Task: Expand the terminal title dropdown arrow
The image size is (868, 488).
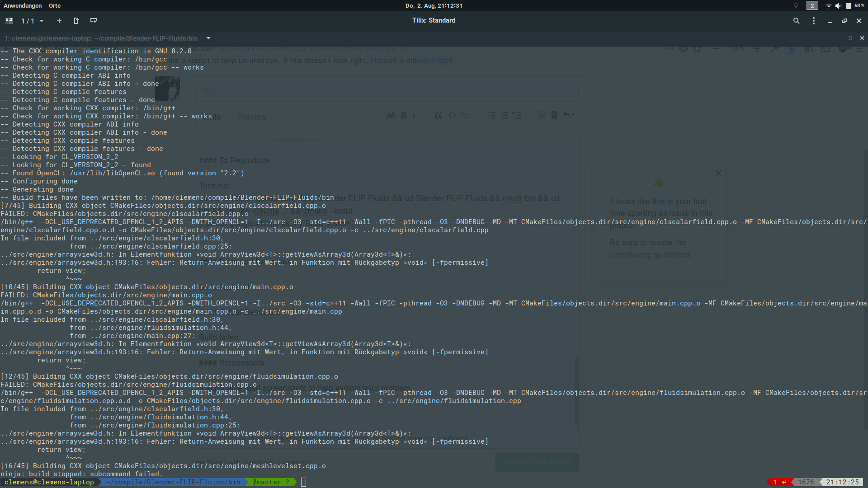Action: (x=208, y=38)
